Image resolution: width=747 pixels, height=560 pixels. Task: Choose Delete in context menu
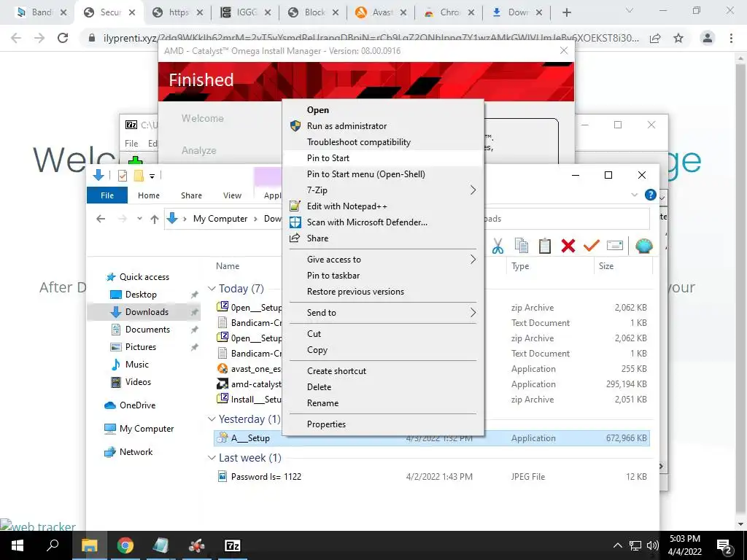383,387
